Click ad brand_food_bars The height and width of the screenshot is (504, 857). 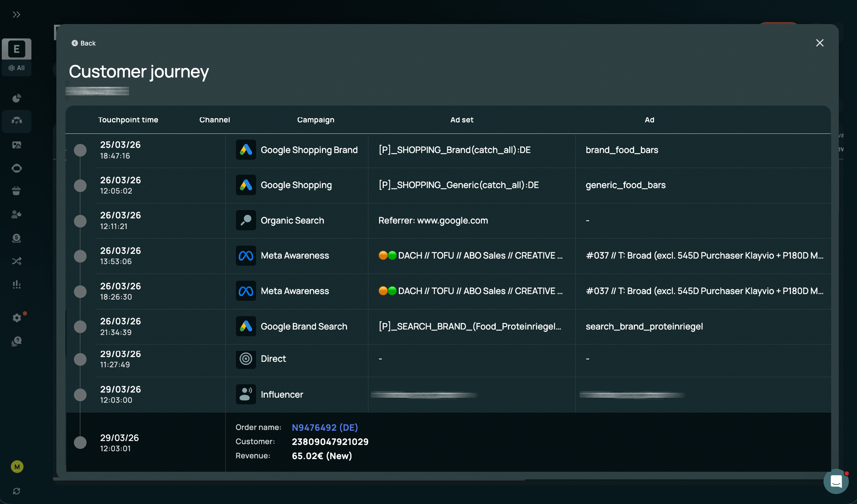[x=622, y=150]
